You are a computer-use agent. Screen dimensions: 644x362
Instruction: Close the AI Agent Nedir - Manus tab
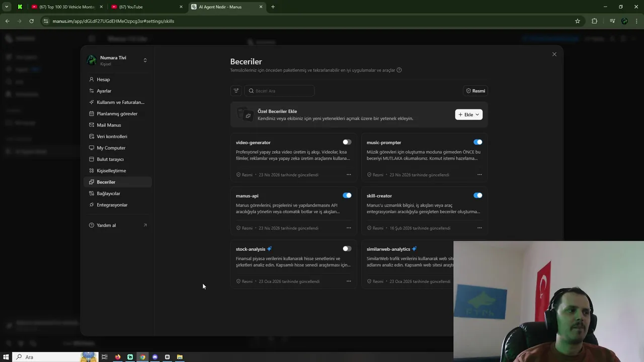[x=261, y=7]
